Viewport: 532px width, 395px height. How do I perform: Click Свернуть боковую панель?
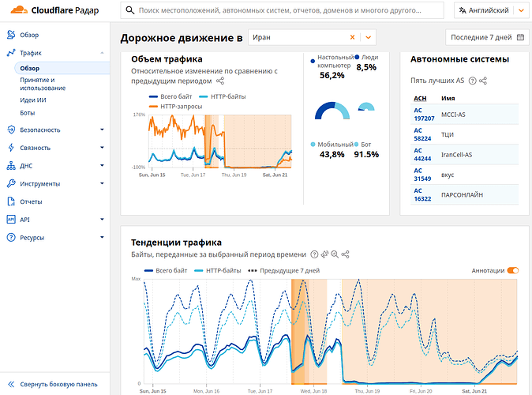click(x=58, y=385)
